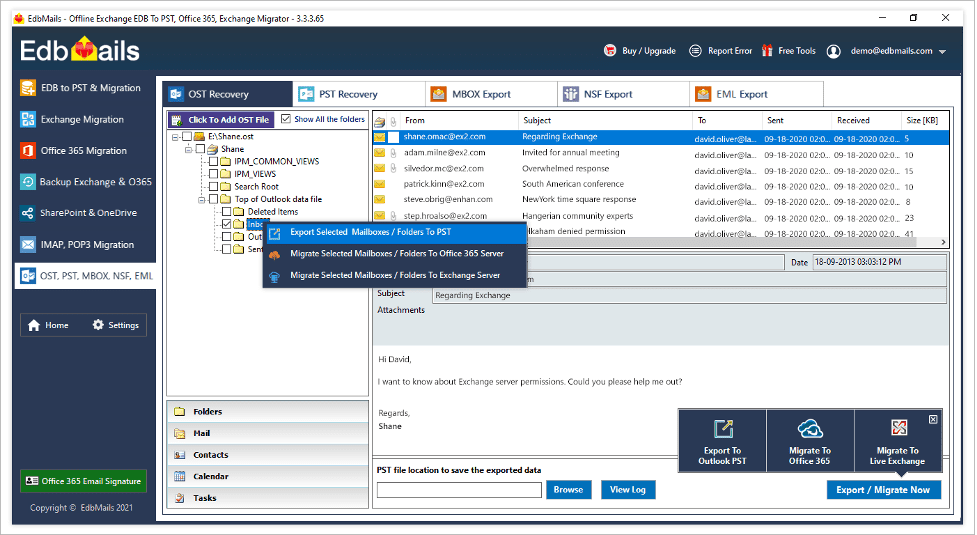The height and width of the screenshot is (535, 977).
Task: Click the envelope icon on adam.milne row
Action: [379, 152]
